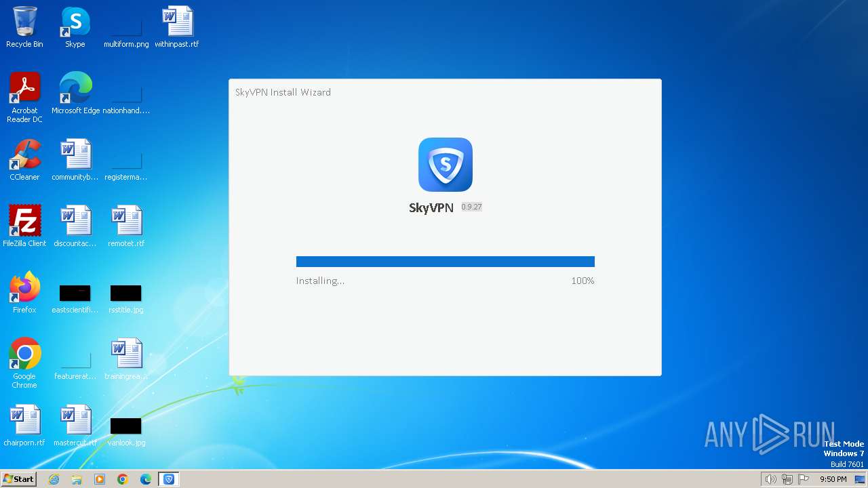Screen dimensions: 868x488
Task: Select remotet.rtf document icon
Action: tap(126, 226)
